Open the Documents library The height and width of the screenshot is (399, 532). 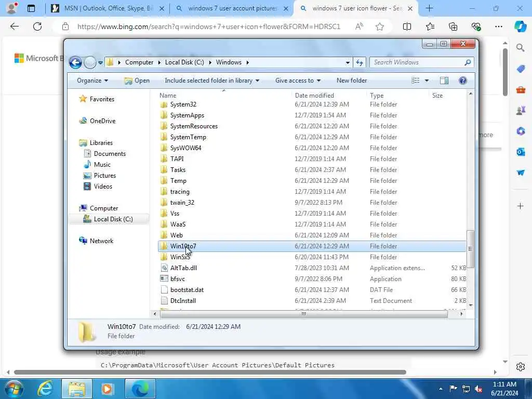(x=104, y=154)
